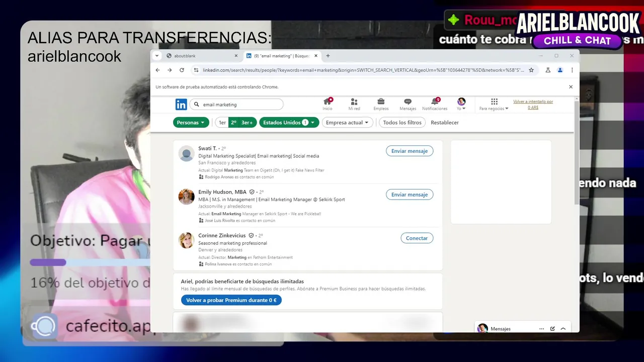
Task: Open the LinkedIn logo home link
Action: [x=181, y=105]
